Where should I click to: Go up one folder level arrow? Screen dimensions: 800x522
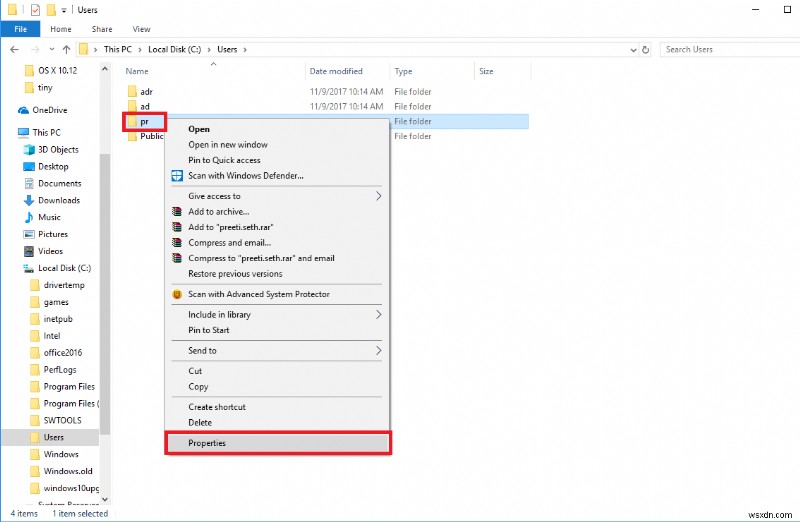(66, 49)
